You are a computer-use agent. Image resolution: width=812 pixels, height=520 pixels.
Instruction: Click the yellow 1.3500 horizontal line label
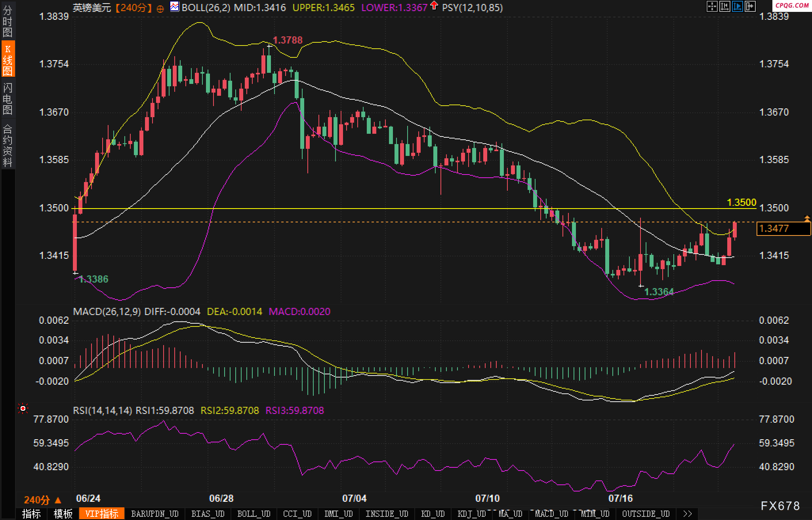coord(741,203)
